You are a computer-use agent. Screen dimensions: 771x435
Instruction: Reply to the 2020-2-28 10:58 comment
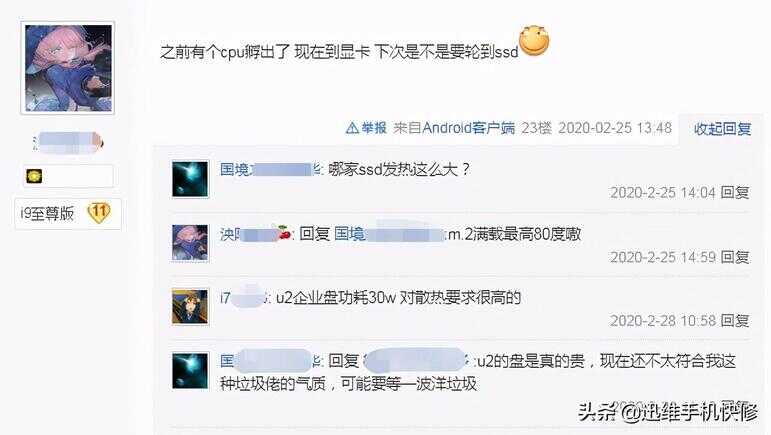coord(735,320)
